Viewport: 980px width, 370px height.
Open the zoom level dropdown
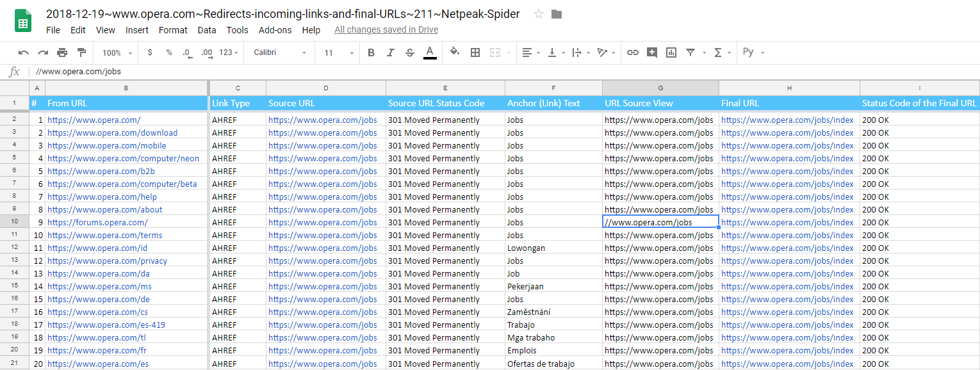[x=117, y=52]
